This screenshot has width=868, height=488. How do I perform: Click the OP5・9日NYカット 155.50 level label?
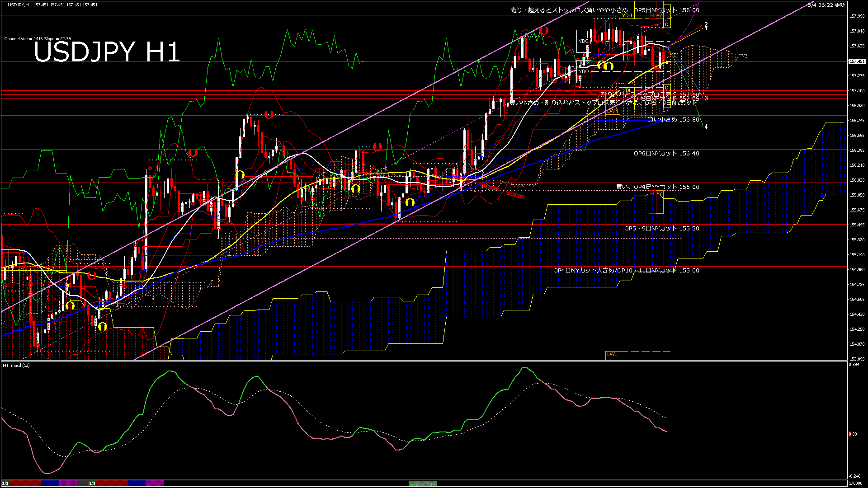[x=661, y=229]
